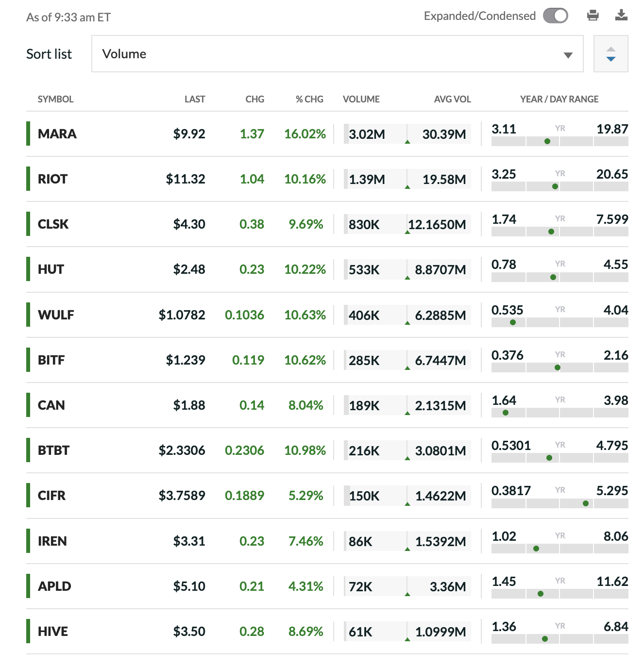Viewport: 644px width, 667px height.
Task: Open IREN stock symbol link
Action: (x=52, y=541)
